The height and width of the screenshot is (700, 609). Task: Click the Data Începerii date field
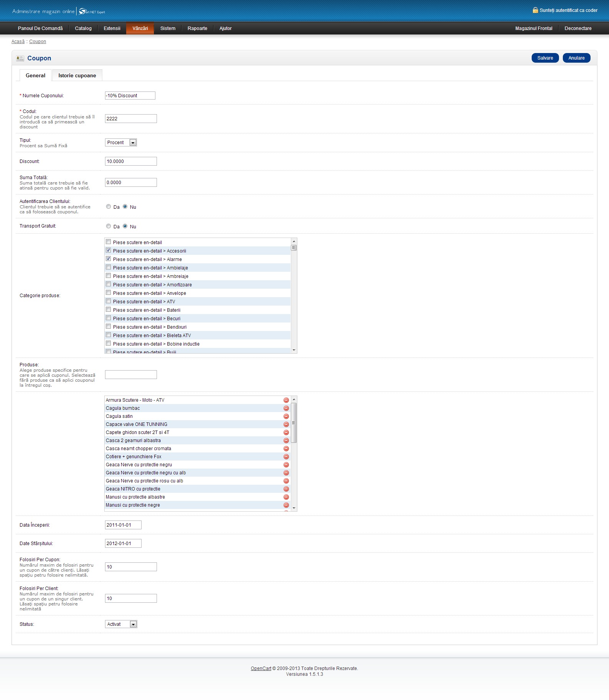pos(123,525)
